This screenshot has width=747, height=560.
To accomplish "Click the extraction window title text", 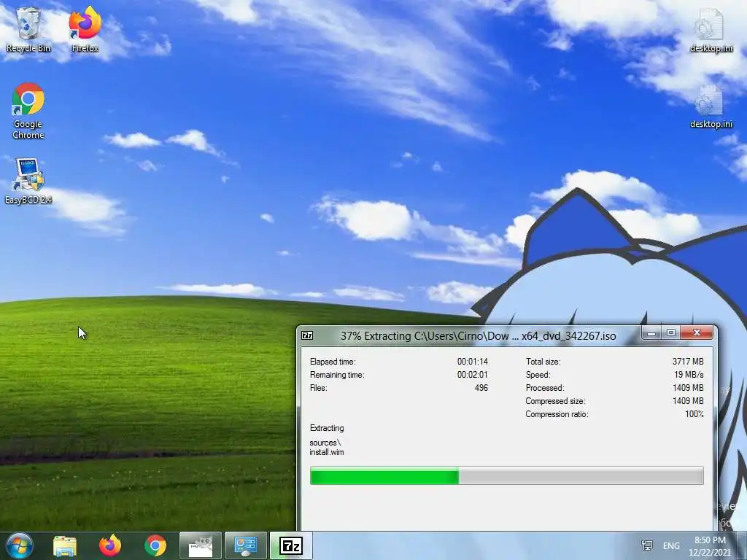I will [x=479, y=336].
